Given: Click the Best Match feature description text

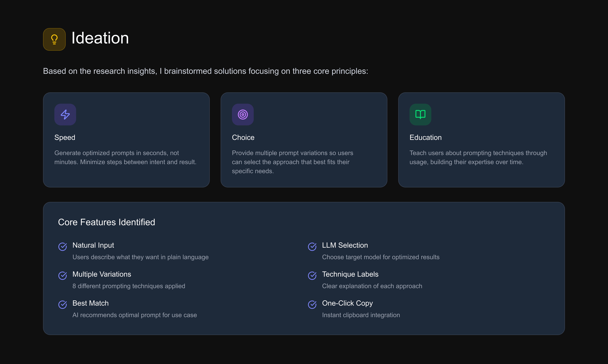Looking at the screenshot, I should pos(135,315).
